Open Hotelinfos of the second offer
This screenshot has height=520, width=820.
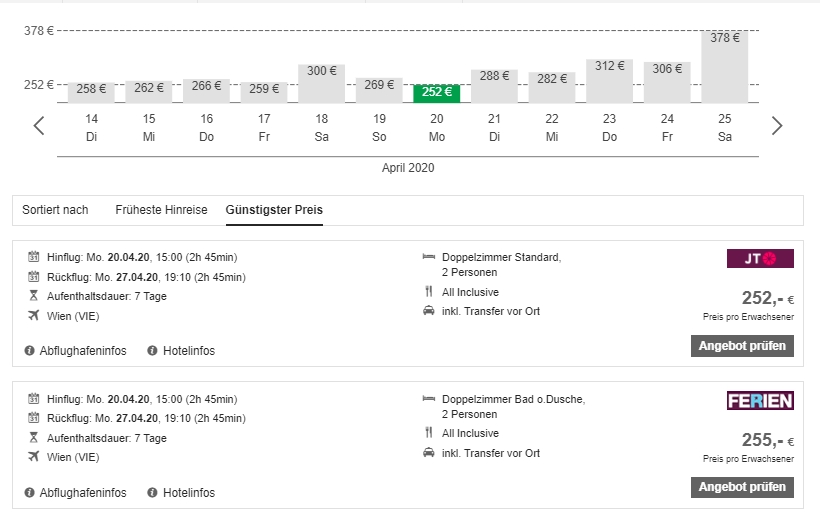(x=190, y=493)
